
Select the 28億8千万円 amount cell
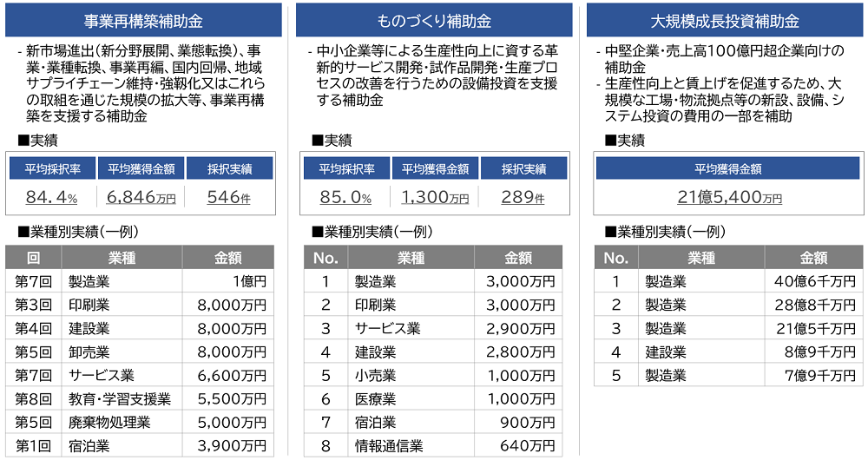pyautogui.click(x=814, y=305)
